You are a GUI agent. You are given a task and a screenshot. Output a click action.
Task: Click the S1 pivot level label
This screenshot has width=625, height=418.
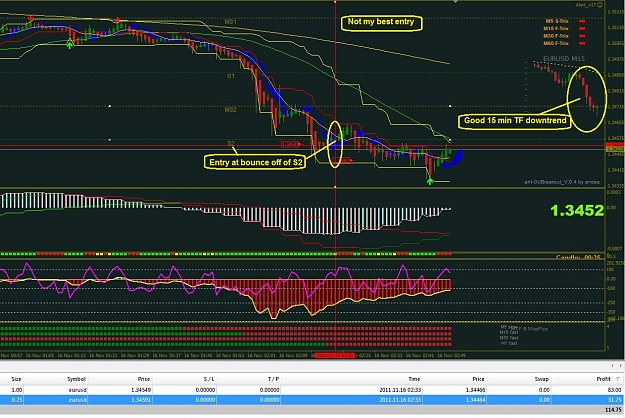[231, 76]
